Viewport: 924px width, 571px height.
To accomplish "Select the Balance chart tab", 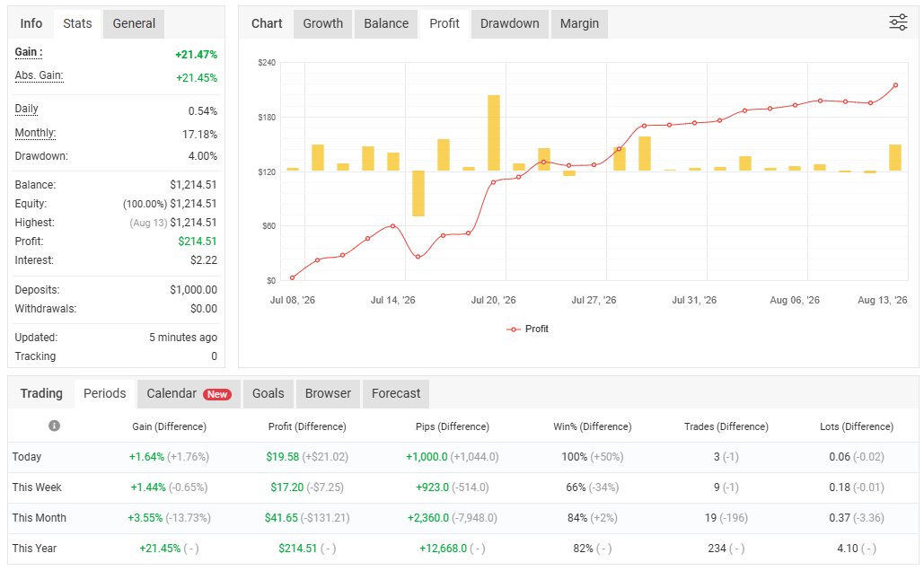I will pos(386,23).
